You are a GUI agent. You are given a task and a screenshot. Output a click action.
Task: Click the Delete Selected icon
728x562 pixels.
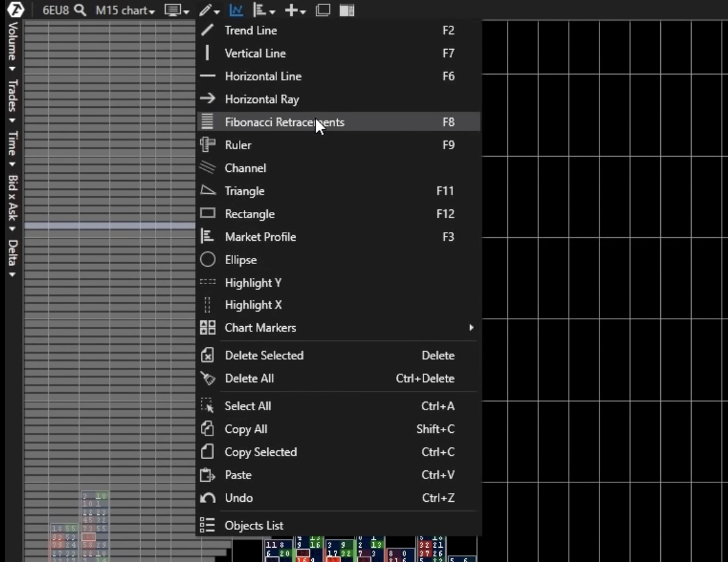pyautogui.click(x=207, y=355)
